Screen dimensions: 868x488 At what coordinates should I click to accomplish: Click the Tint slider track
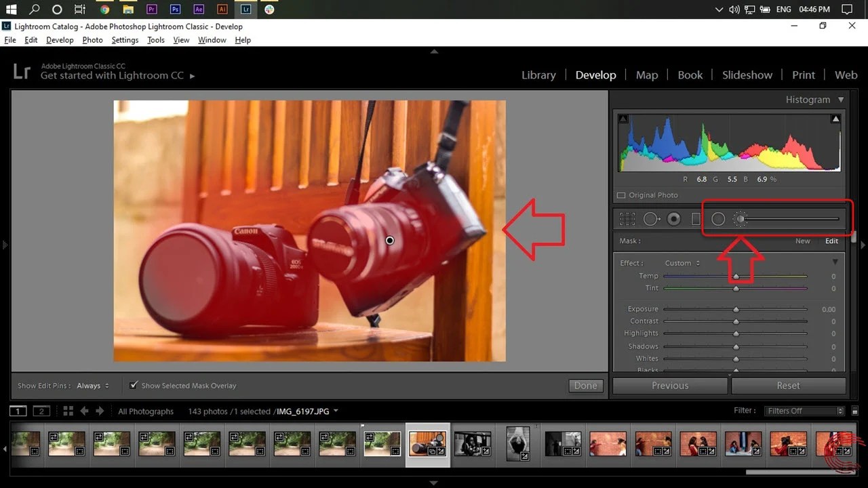[x=735, y=289]
